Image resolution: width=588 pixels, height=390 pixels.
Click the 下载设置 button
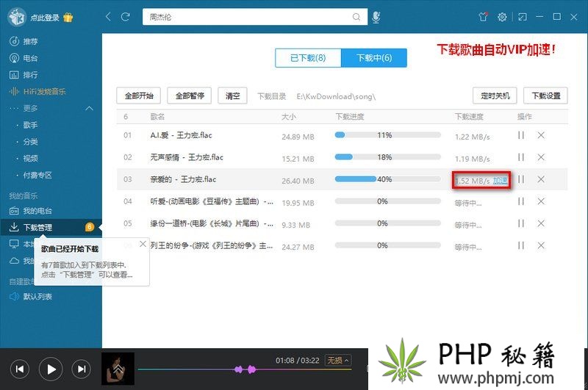click(545, 95)
